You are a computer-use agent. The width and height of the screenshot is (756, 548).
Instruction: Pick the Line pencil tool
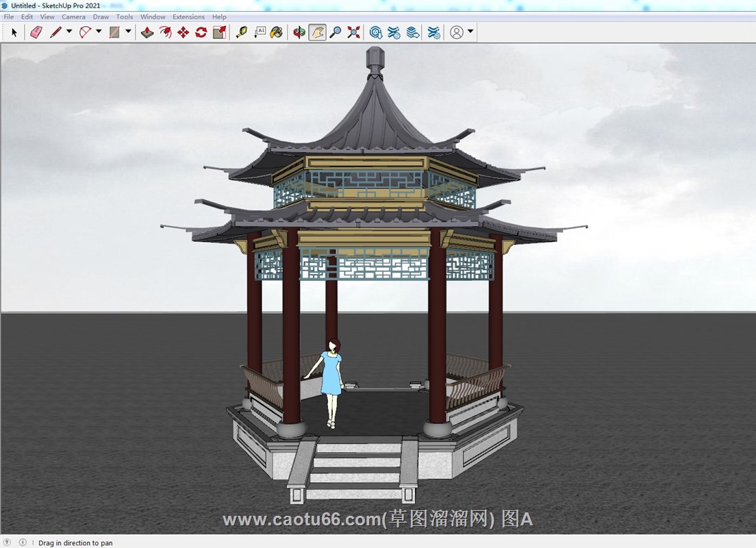pos(55,32)
